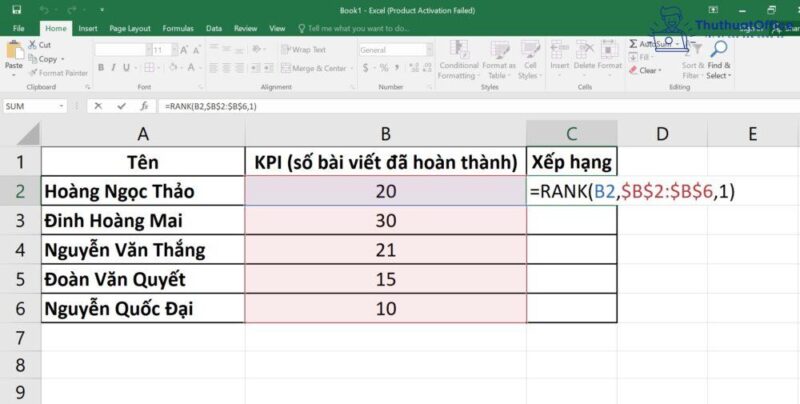800x404 pixels.
Task: Increase the font size with the large A
Action: pos(184,50)
